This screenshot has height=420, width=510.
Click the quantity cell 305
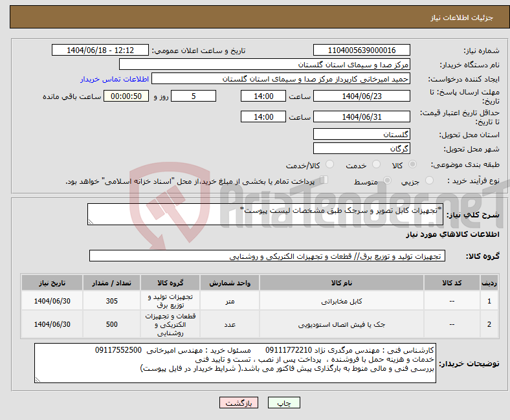pyautogui.click(x=111, y=301)
